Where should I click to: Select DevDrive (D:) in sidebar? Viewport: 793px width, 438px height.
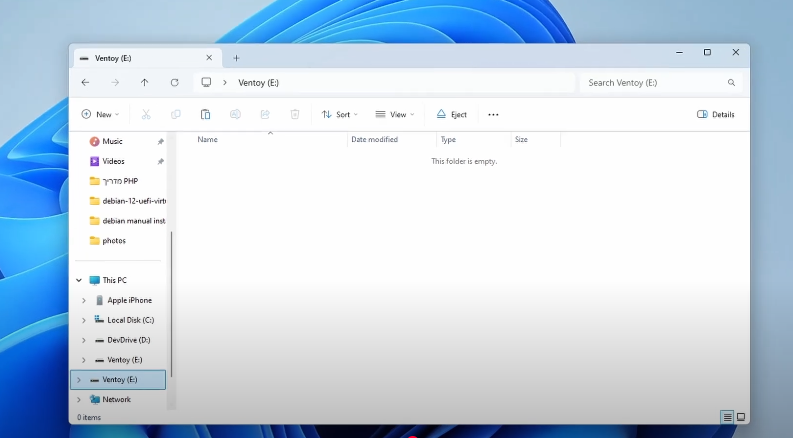point(128,340)
